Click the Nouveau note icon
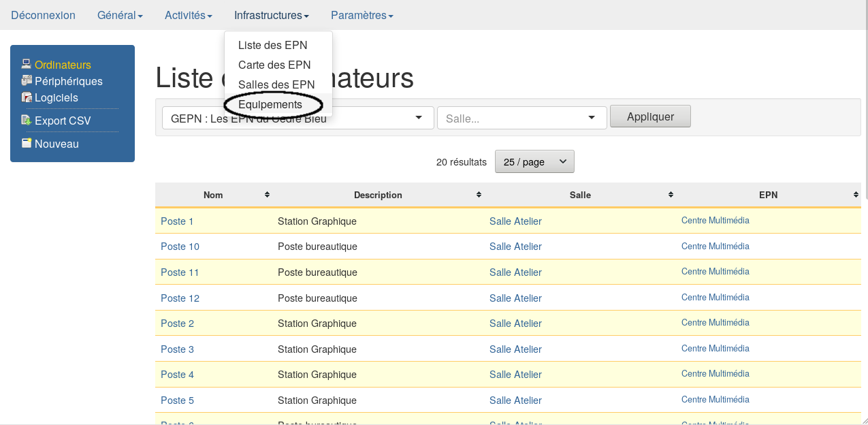Image resolution: width=868 pixels, height=425 pixels. (x=27, y=144)
